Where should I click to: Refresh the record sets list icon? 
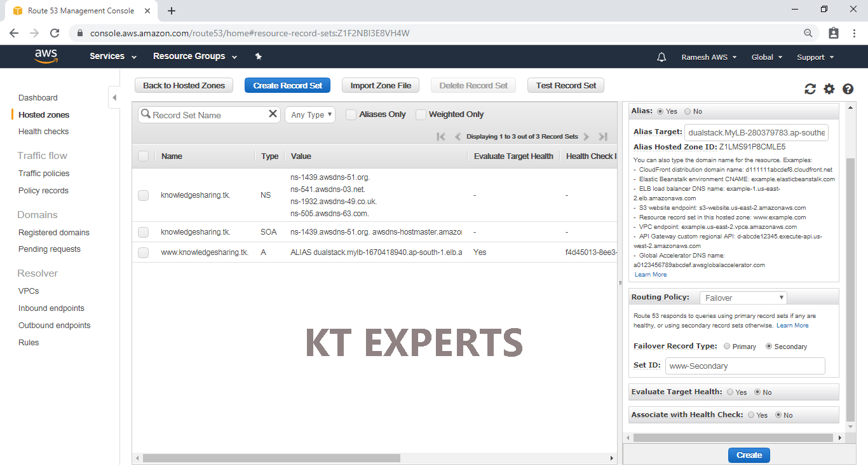pyautogui.click(x=810, y=89)
